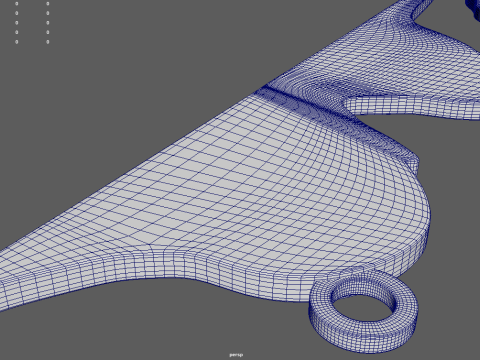
Task: Click the small bump below the crease ridge
Action: coord(412,163)
